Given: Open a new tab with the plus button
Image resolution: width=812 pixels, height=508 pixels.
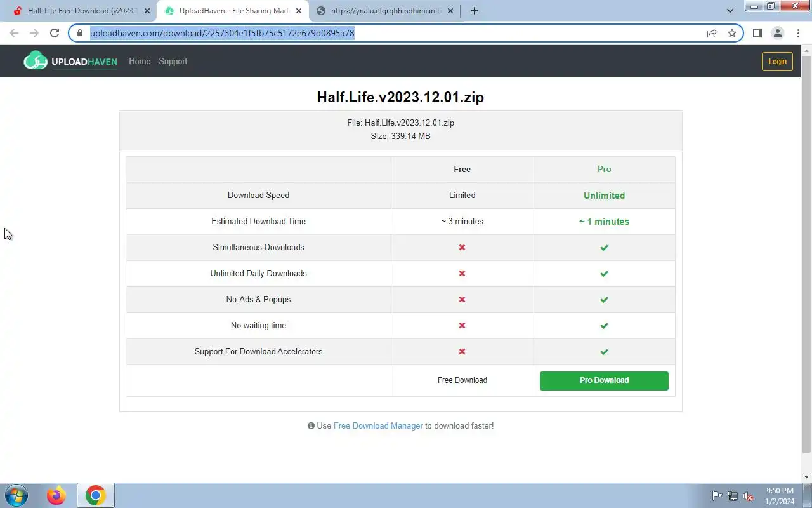Looking at the screenshot, I should click(x=474, y=11).
